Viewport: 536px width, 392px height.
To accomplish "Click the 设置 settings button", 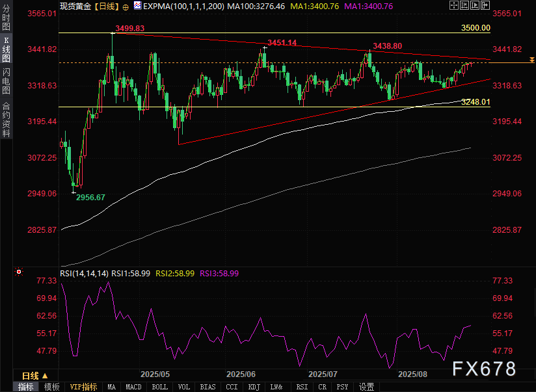I will (x=367, y=387).
